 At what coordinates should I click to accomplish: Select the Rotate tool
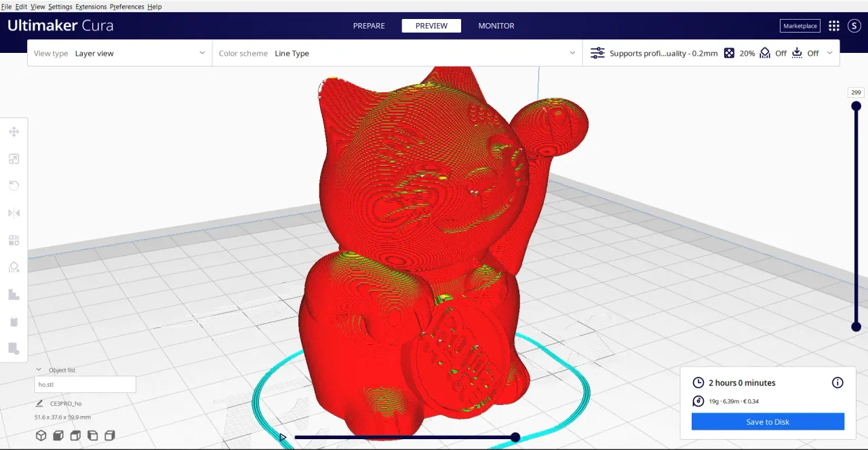(14, 185)
